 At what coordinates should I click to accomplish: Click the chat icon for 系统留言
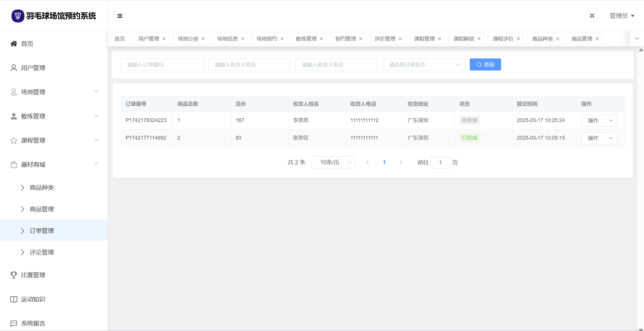(14, 324)
